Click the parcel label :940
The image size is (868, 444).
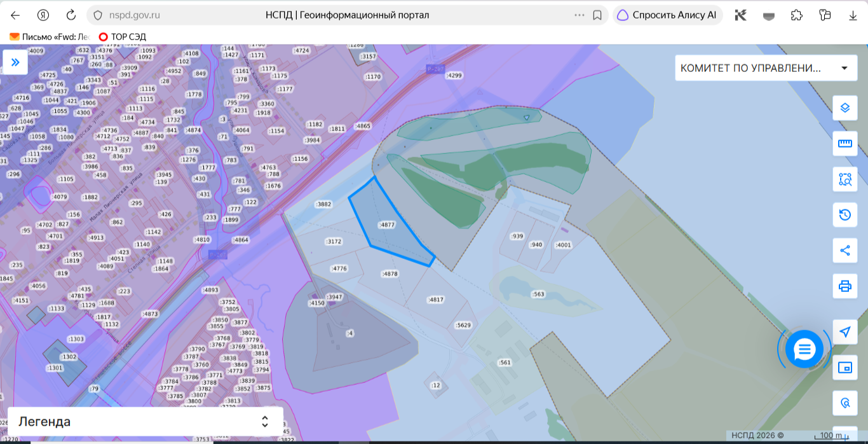pos(536,244)
